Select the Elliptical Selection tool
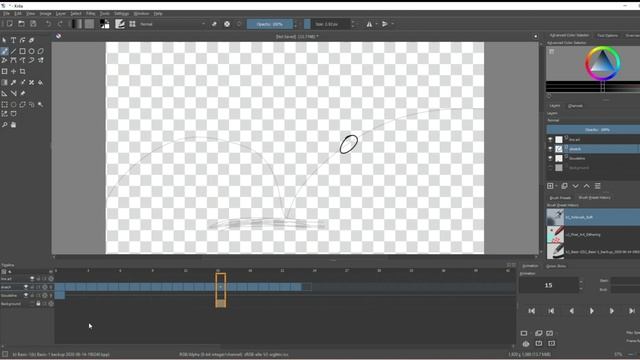This screenshot has height=360, width=640. coord(13,104)
